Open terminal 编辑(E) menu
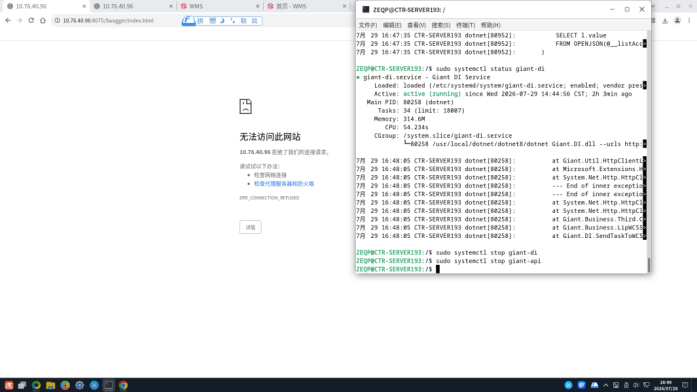This screenshot has height=392, width=697. click(x=392, y=25)
